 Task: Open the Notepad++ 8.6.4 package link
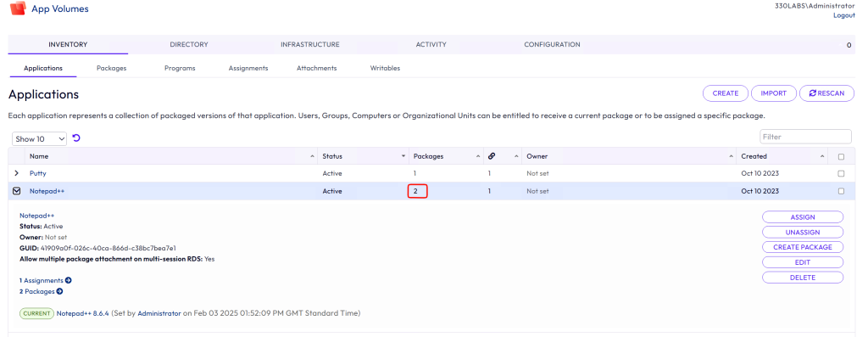(x=83, y=313)
